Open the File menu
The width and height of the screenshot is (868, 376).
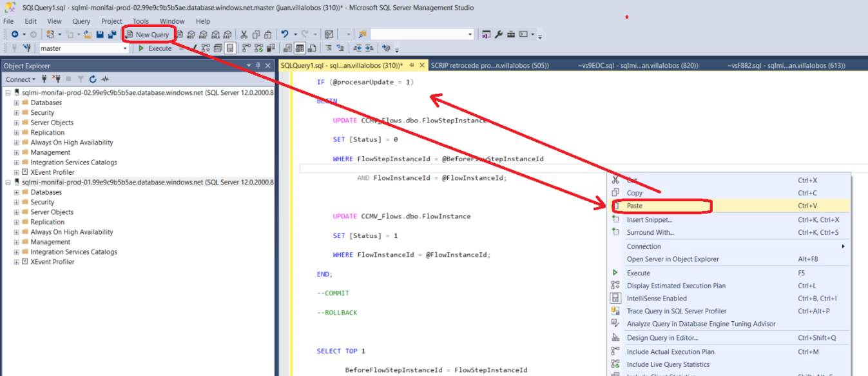coord(8,21)
